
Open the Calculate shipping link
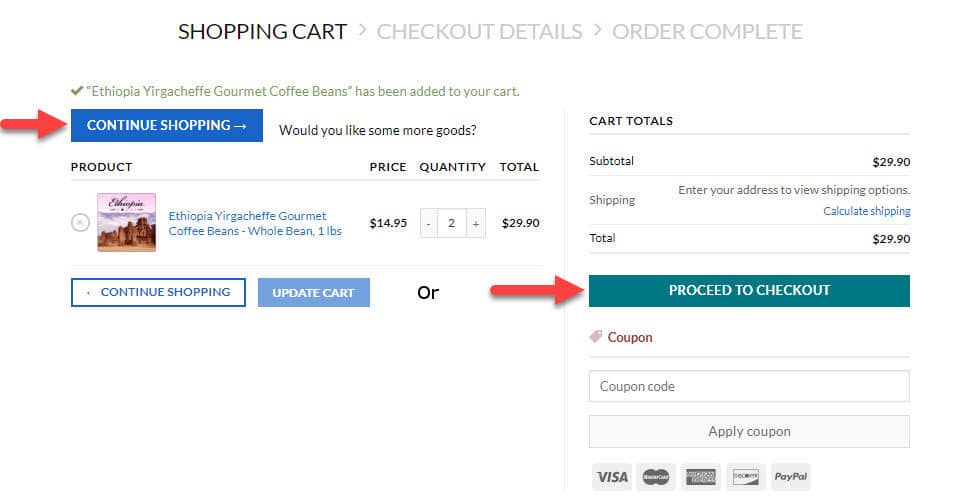866,211
